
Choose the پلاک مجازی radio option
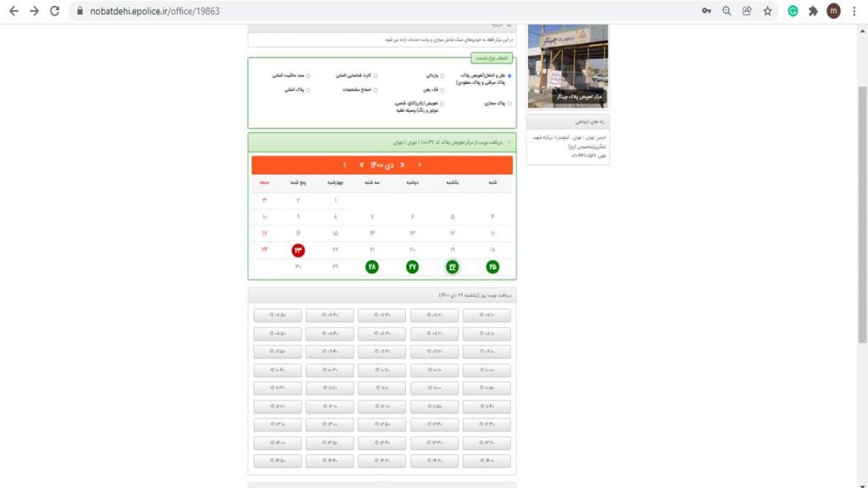pyautogui.click(x=509, y=103)
